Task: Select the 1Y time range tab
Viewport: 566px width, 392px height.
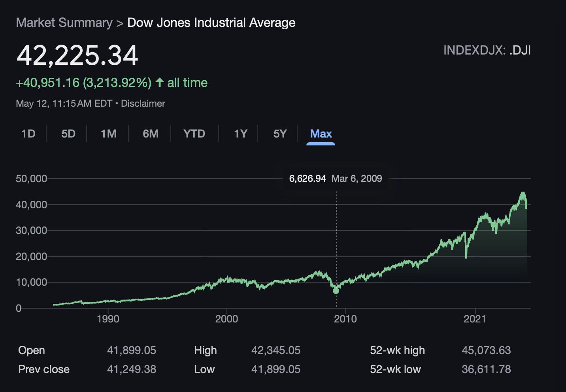Action: coord(240,134)
